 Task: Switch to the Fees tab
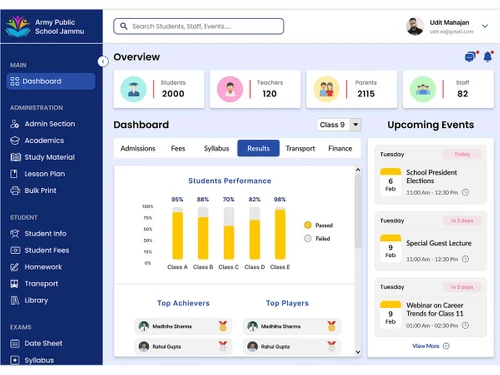(x=178, y=148)
